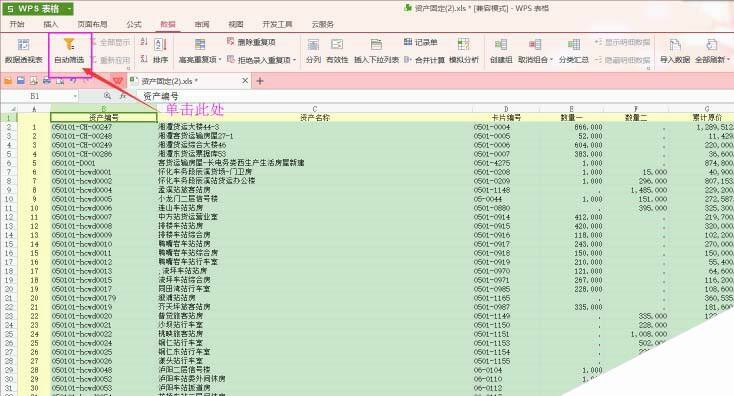Screen dimensions: 734x396
Task: Open 有效性 data validation
Action: pyautogui.click(x=337, y=51)
